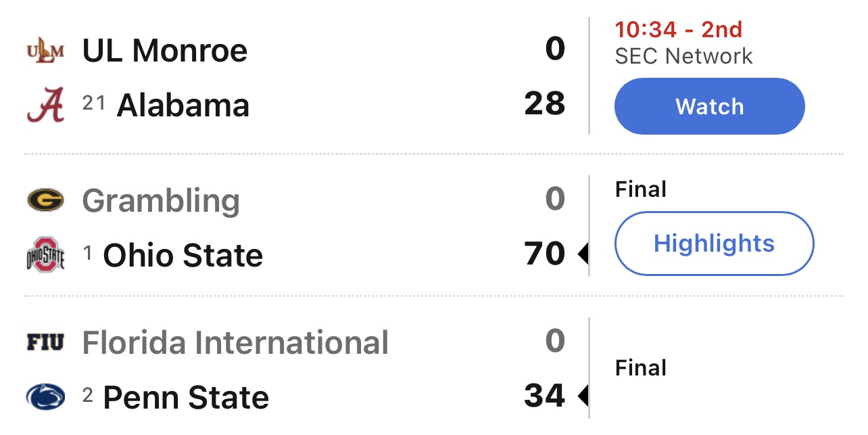Viewport: 868px width, 435px height.
Task: Click the Ohio State logo
Action: [x=45, y=255]
